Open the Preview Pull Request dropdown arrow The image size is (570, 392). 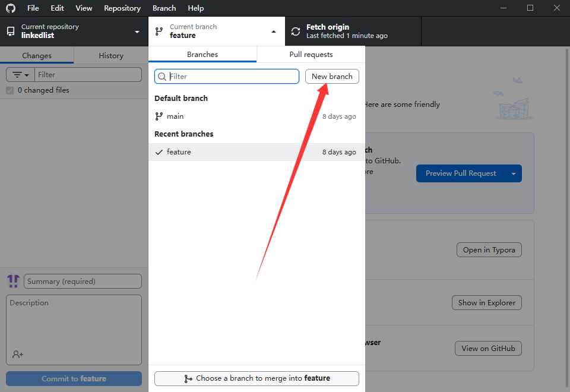(514, 173)
